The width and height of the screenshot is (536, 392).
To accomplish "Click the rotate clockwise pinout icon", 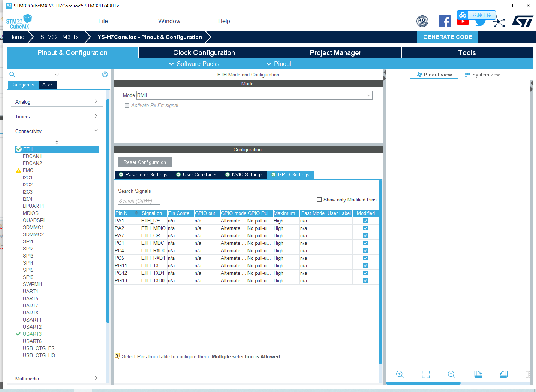I will 478,374.
